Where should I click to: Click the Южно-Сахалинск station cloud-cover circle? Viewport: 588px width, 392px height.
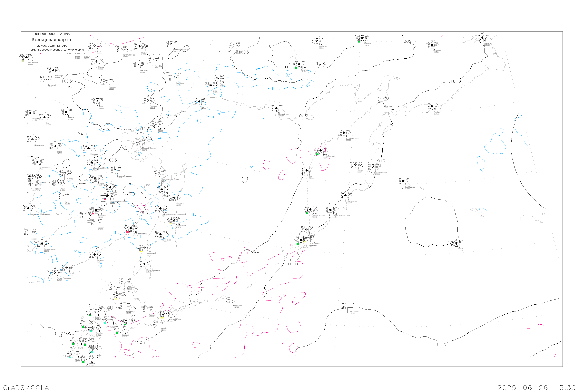coord(144,264)
